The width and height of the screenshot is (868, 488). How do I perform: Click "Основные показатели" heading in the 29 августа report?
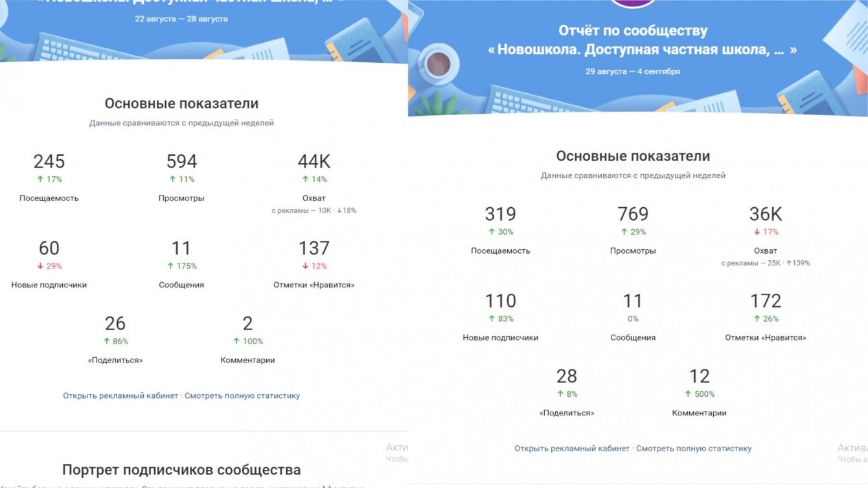point(633,156)
